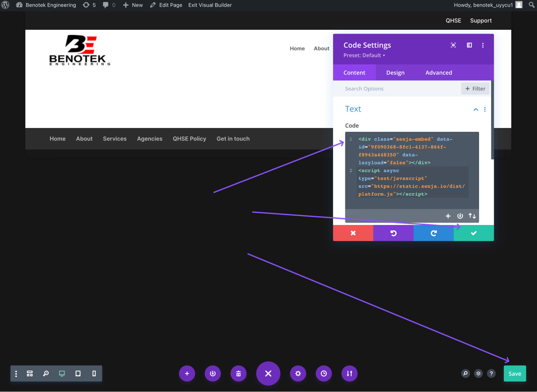
Task: Open the Divi layers panel icon
Action: click(x=478, y=374)
